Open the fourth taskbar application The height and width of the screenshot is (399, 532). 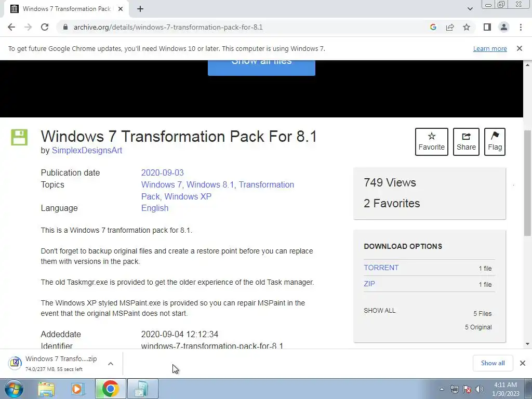click(x=142, y=389)
